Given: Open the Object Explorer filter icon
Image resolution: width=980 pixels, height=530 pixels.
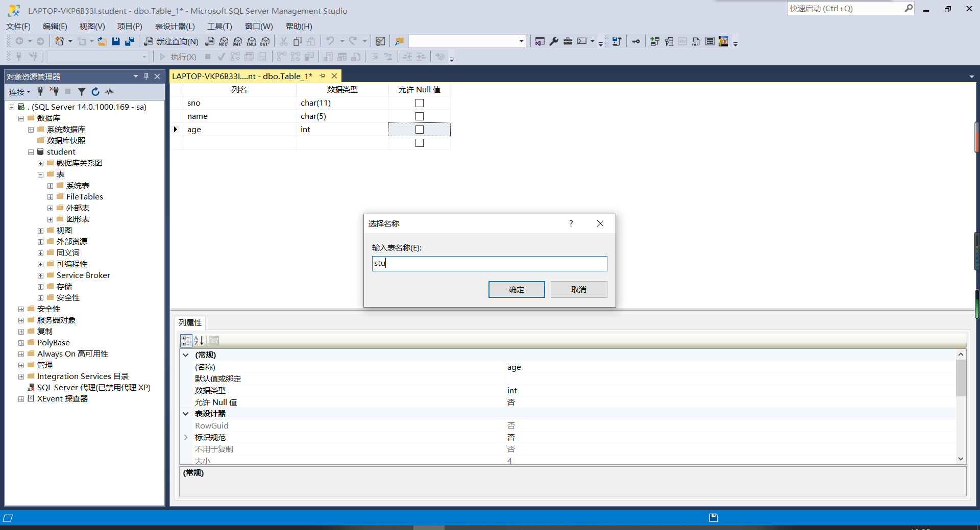Looking at the screenshot, I should pyautogui.click(x=82, y=92).
